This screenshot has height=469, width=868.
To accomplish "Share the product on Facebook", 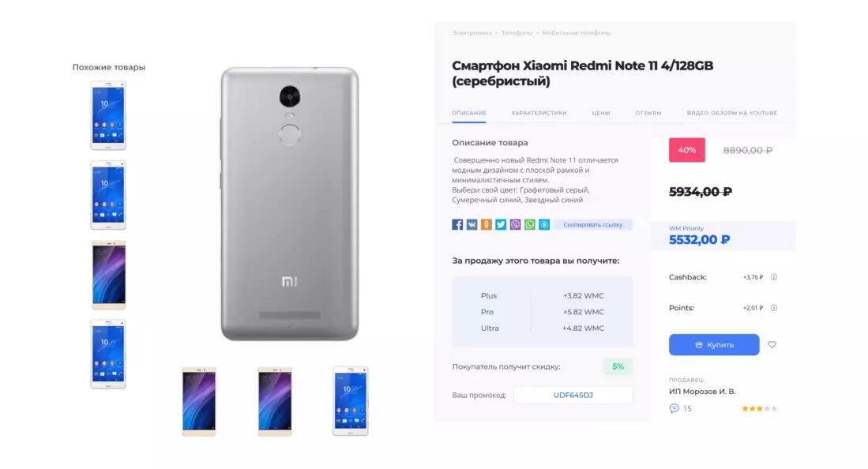I will point(457,224).
